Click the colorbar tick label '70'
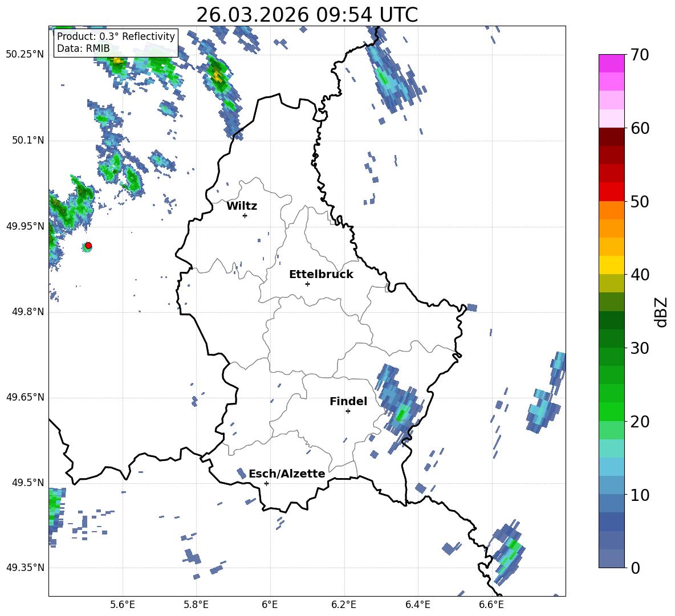 (640, 55)
